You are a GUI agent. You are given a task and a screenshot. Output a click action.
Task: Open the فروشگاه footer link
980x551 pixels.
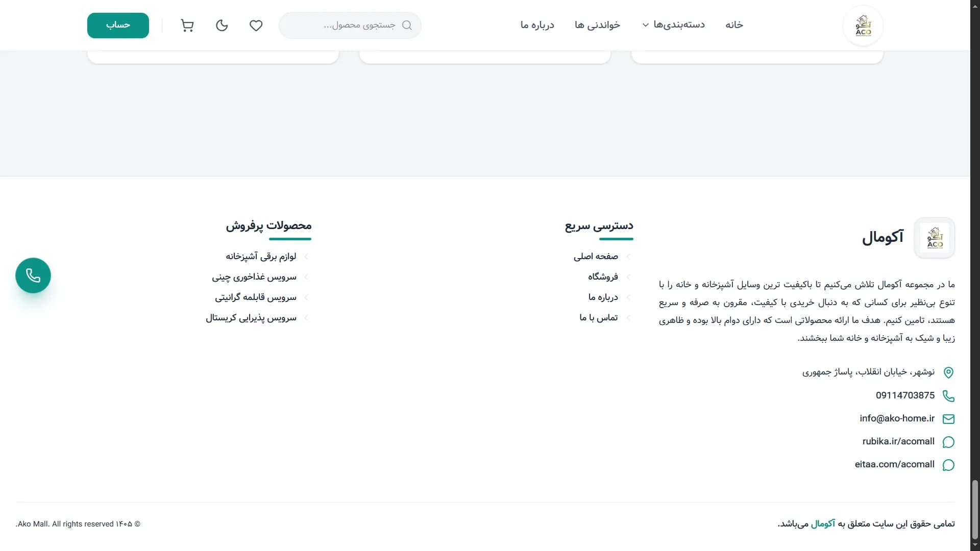603,277
